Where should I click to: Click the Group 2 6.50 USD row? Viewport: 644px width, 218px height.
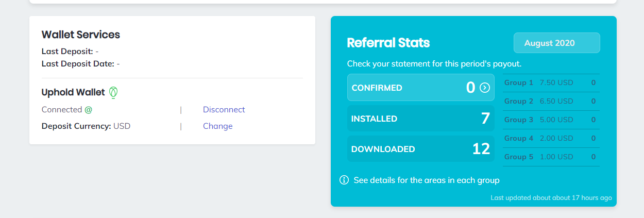[x=551, y=102]
